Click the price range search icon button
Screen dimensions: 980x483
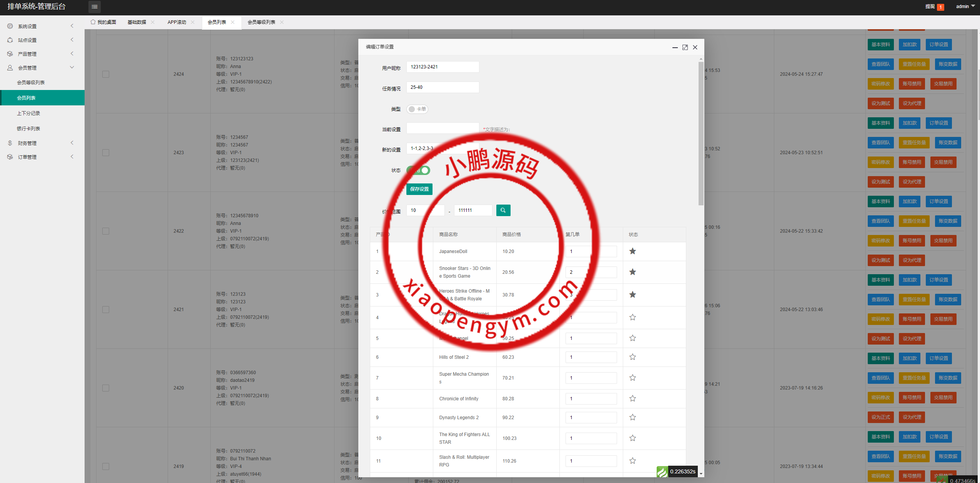[x=503, y=210]
